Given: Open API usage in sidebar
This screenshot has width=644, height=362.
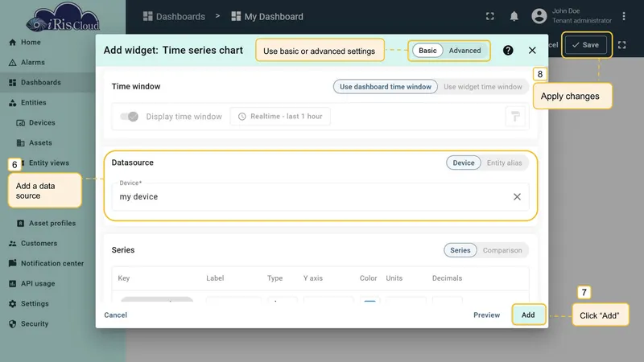Looking at the screenshot, I should point(32,284).
